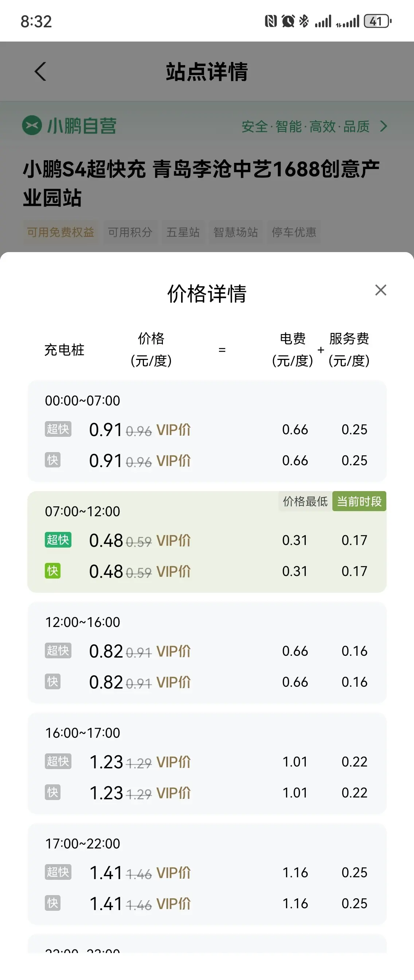Tap green 快 badge in 07:00~12:00
The image size is (414, 980).
tap(52, 571)
